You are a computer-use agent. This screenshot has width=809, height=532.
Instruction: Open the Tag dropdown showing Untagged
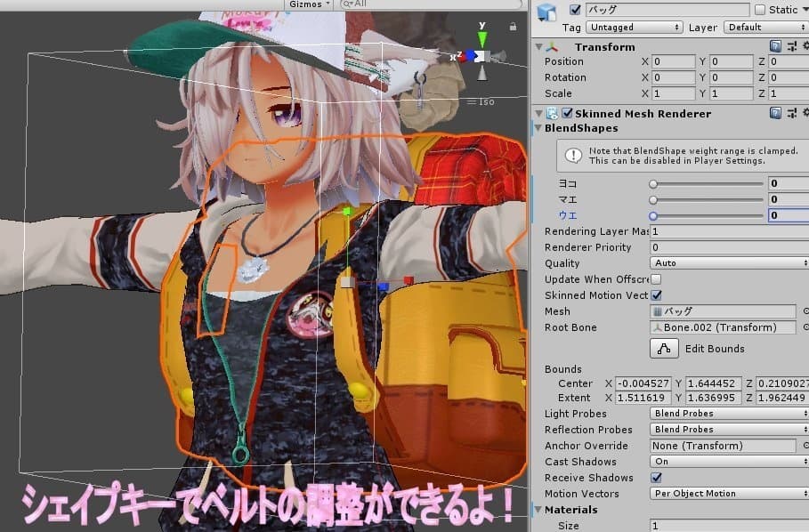point(632,27)
